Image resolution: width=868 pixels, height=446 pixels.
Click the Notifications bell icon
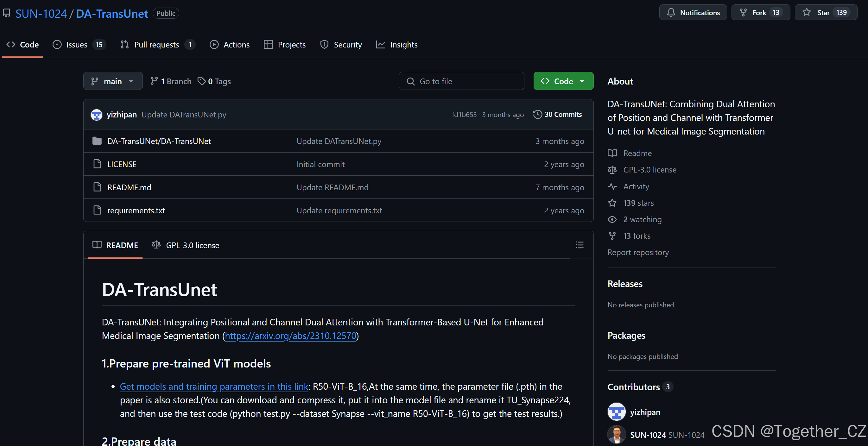[671, 12]
